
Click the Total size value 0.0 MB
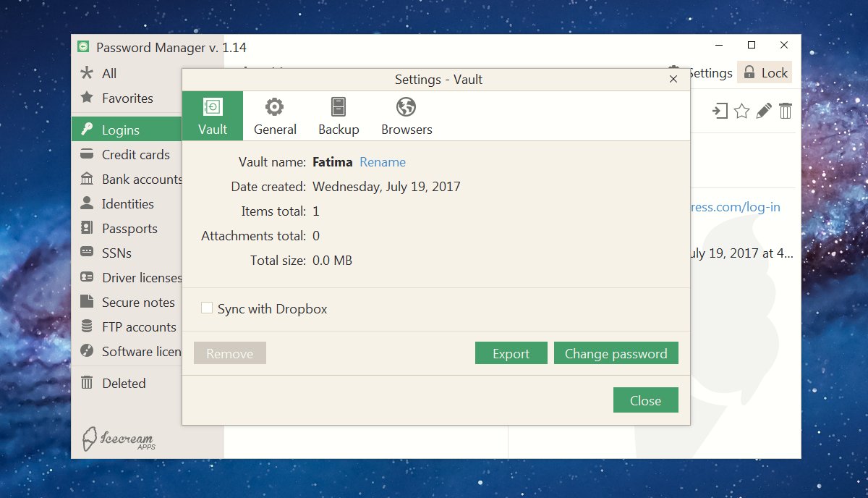(332, 261)
